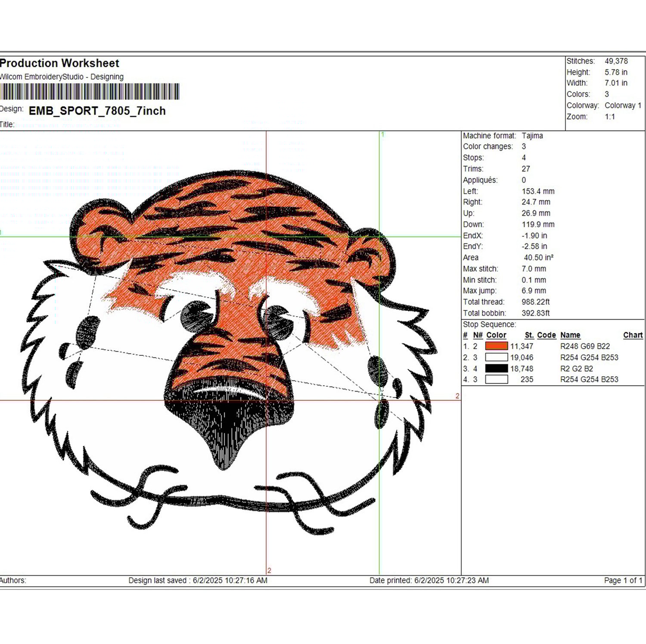The width and height of the screenshot is (646, 644).
Task: Select the stitch count "19,046" in stop 2
Action: [522, 358]
